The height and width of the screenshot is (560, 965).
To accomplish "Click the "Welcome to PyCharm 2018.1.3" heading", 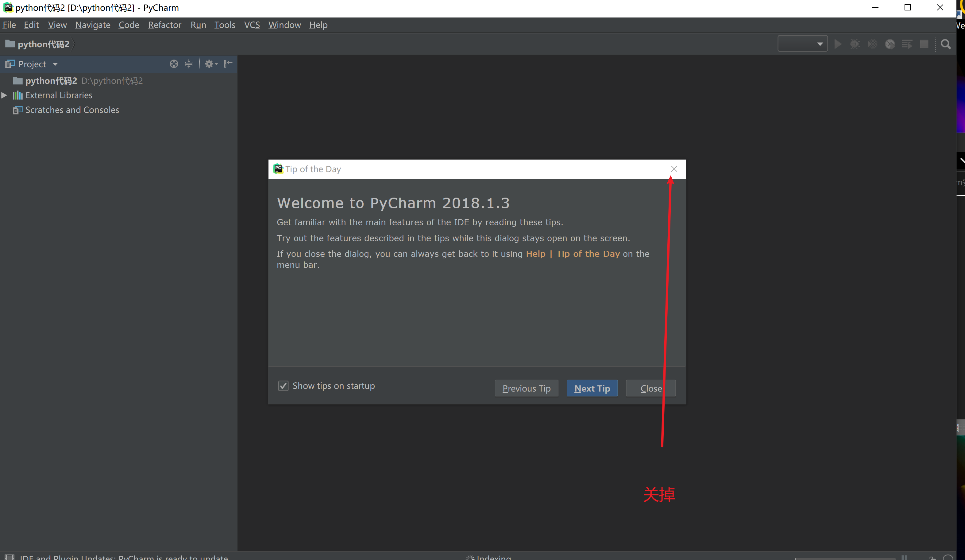I will pyautogui.click(x=393, y=203).
